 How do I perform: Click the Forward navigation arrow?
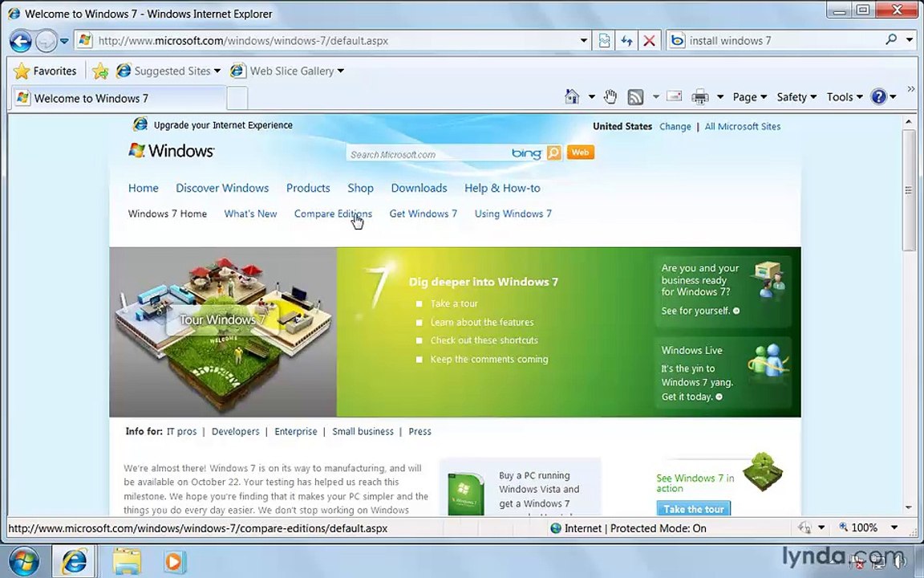point(46,41)
